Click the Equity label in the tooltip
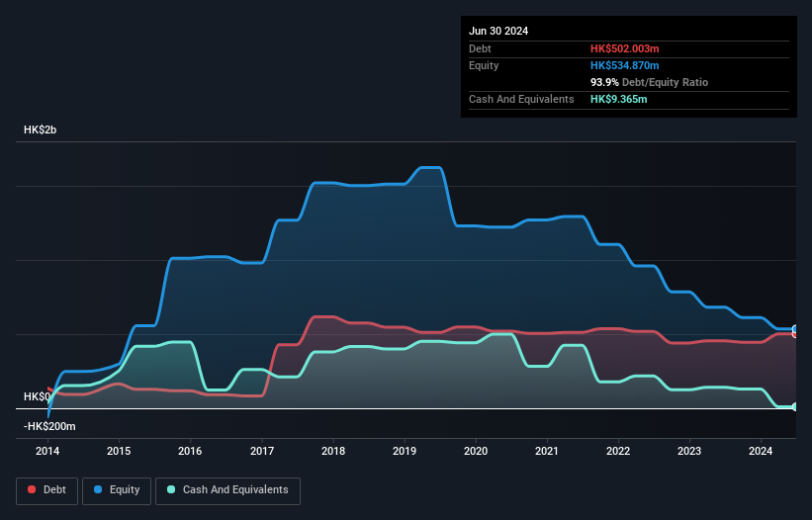Screen dimensions: 812x520 coord(484,65)
